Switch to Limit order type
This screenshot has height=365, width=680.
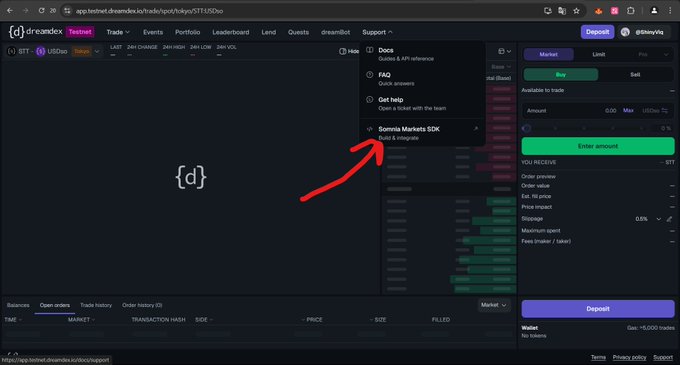(x=599, y=54)
